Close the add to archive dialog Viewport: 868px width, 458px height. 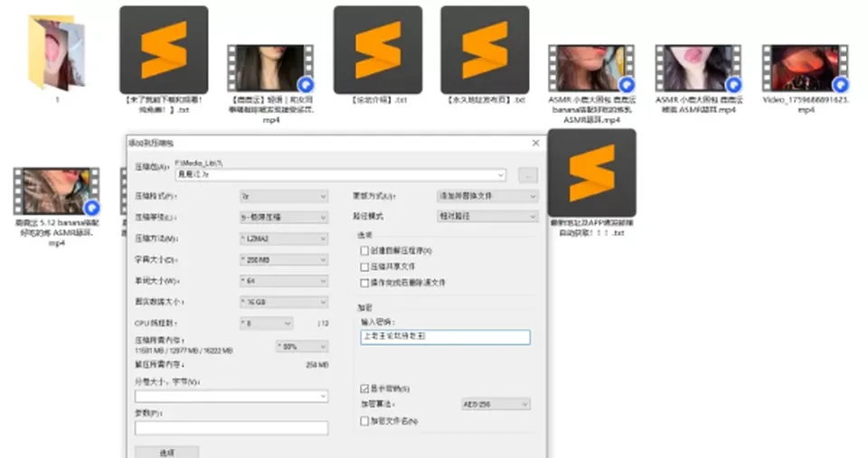[x=535, y=143]
